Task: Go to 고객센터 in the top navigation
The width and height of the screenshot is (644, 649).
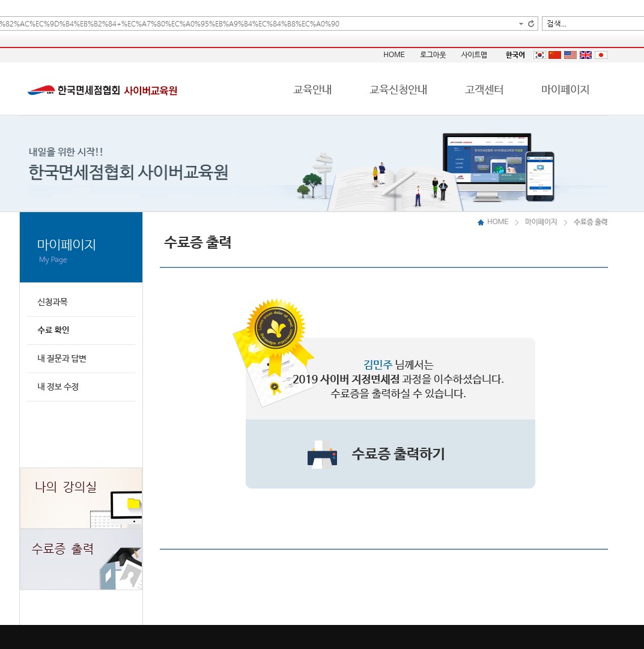Action: coord(484,90)
